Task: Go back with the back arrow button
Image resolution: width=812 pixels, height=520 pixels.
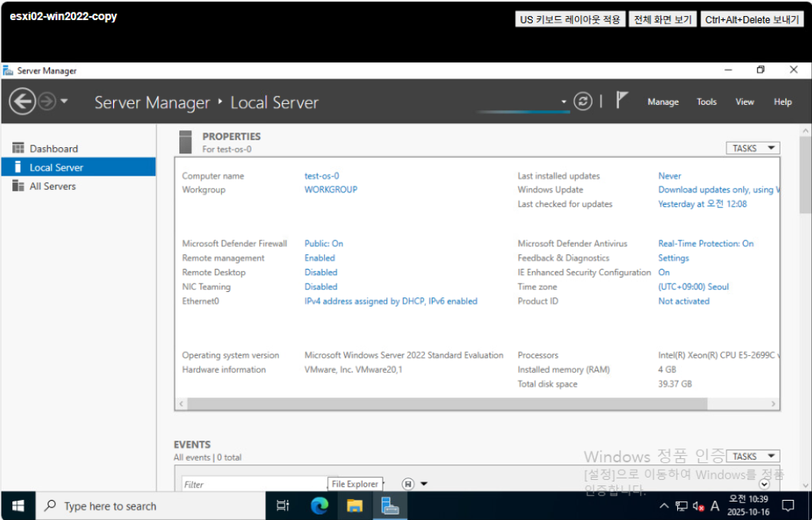Action: click(22, 101)
